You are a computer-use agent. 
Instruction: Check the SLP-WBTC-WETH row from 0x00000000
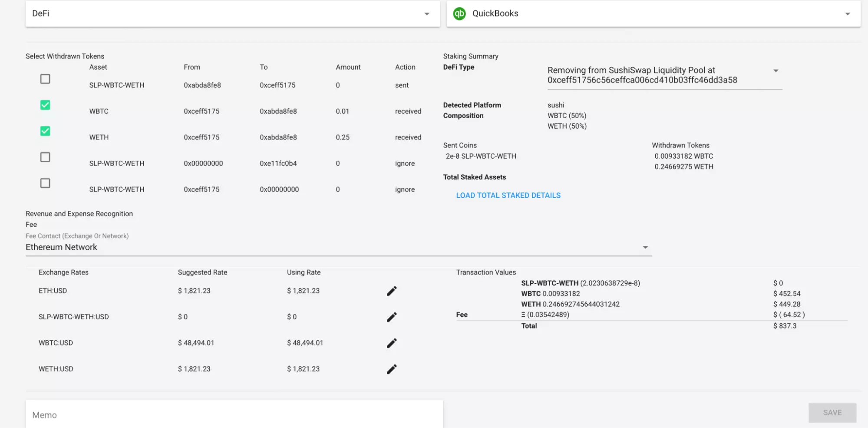tap(45, 157)
